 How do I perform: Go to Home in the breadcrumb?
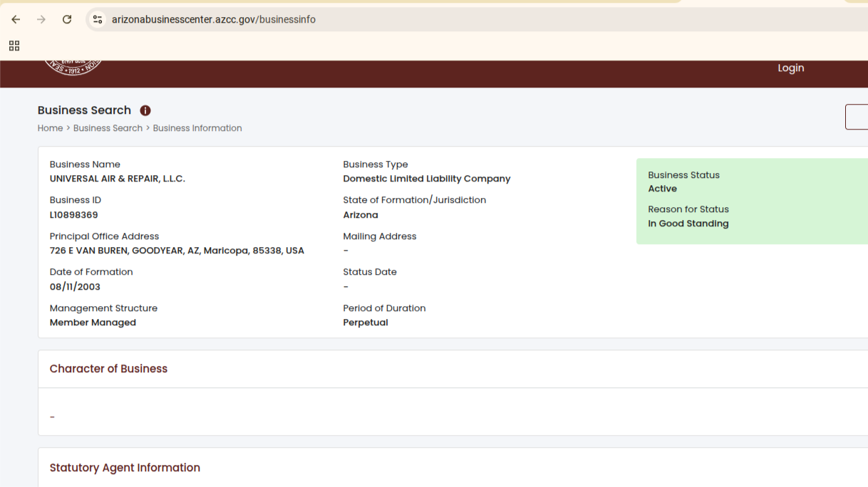point(50,128)
